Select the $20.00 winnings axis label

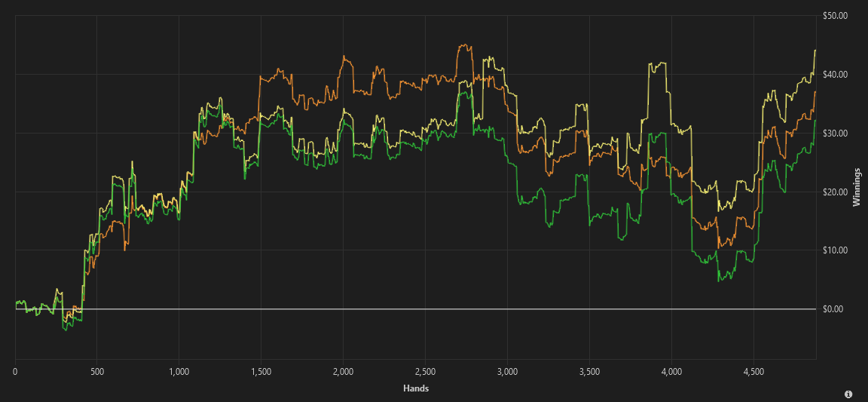coord(836,192)
